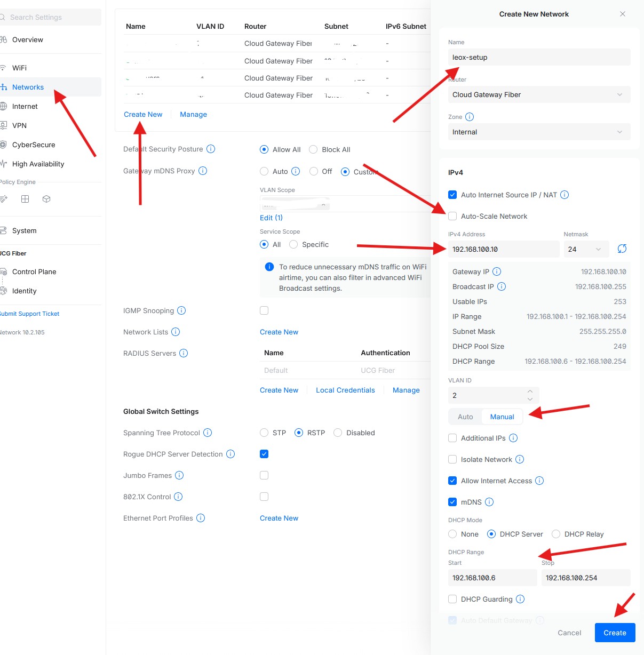Enable the Auto-Scale Network checkbox

(452, 216)
